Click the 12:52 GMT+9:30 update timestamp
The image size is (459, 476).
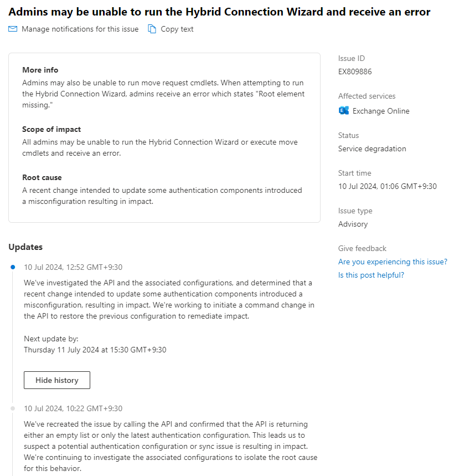[73, 267]
